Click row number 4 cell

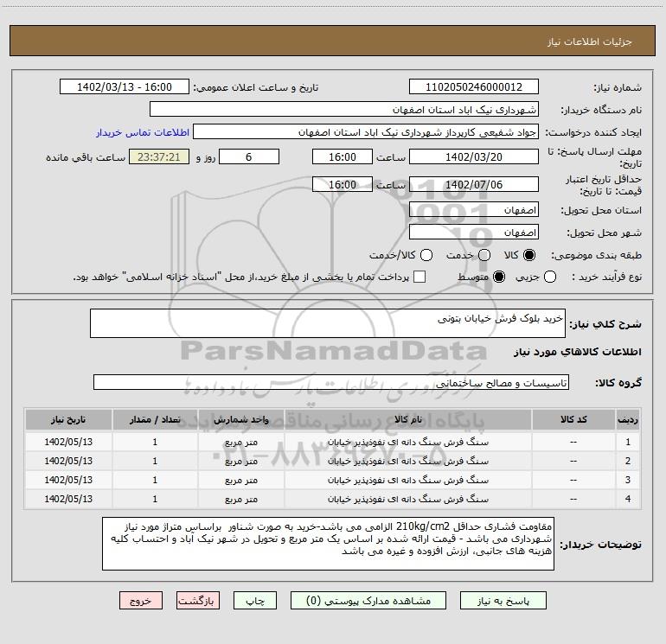(628, 500)
